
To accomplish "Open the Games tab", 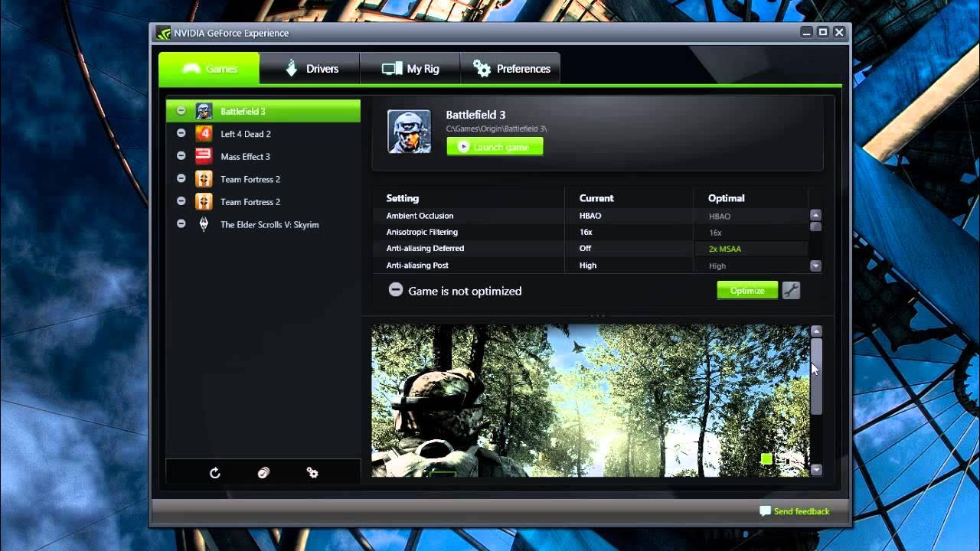I will point(209,69).
